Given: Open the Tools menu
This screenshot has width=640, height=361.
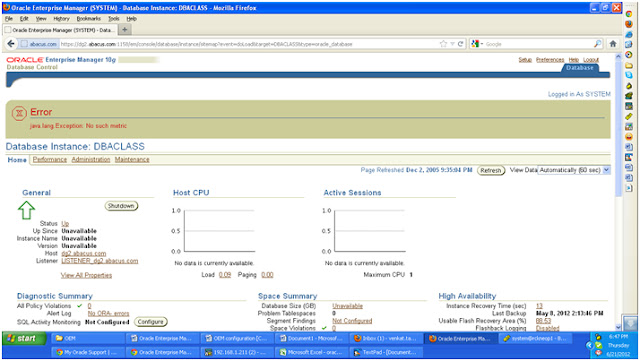Looking at the screenshot, I should [x=114, y=19].
